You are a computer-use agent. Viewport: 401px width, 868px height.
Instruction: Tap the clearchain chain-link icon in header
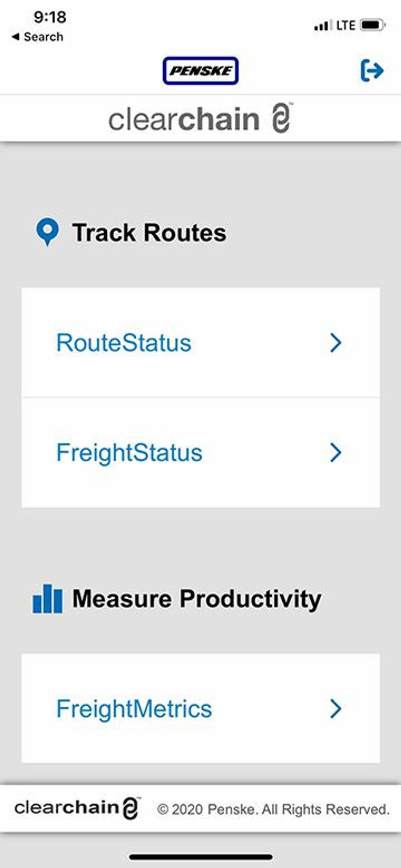pyautogui.click(x=282, y=118)
